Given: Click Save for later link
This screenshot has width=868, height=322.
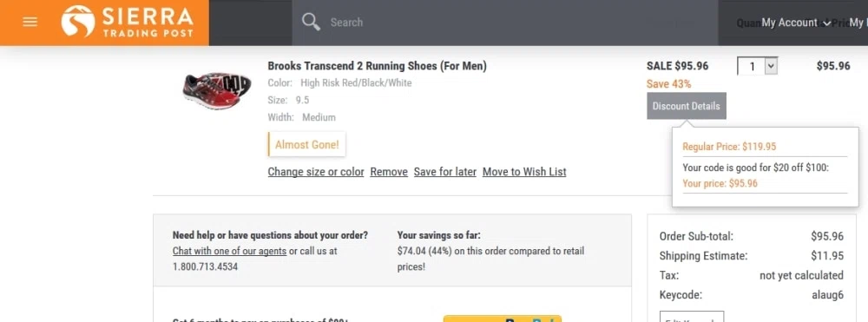Looking at the screenshot, I should (445, 172).
